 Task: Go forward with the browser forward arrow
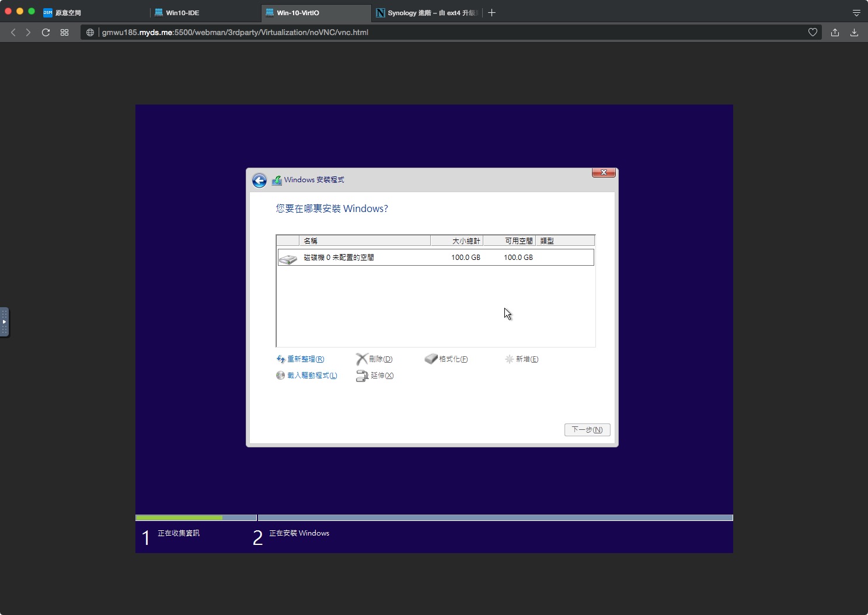[x=28, y=32]
